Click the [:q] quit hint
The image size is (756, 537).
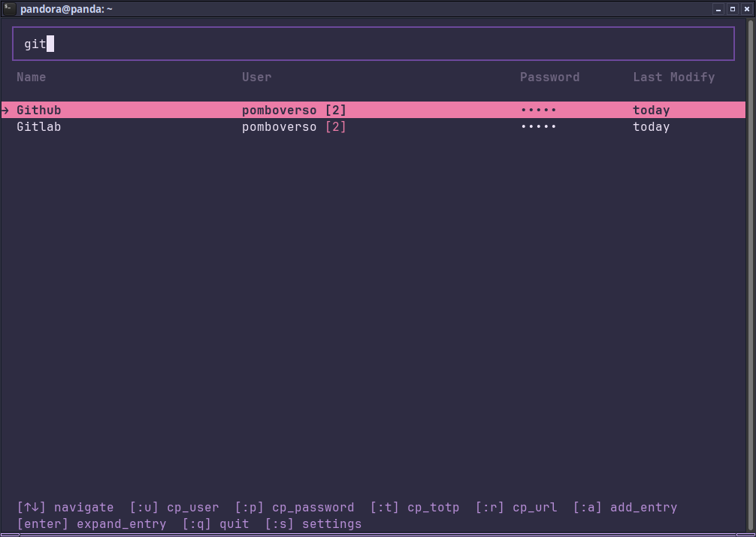pos(216,524)
